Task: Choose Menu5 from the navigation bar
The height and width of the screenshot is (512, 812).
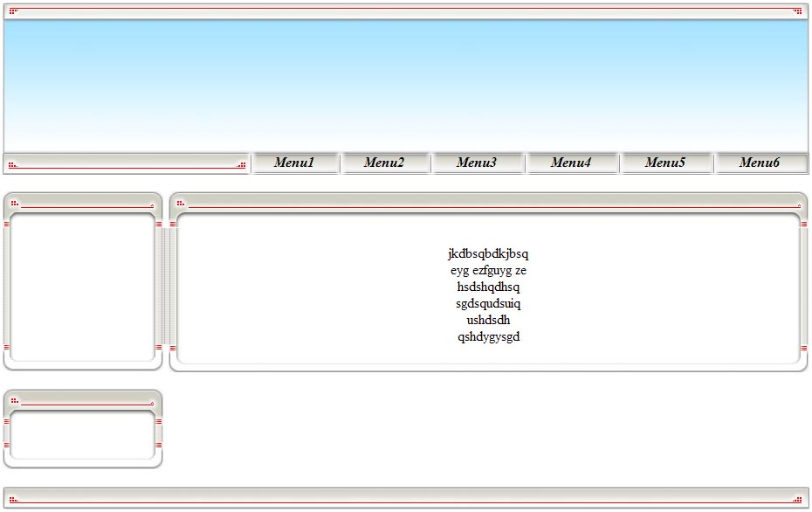Action: click(665, 163)
